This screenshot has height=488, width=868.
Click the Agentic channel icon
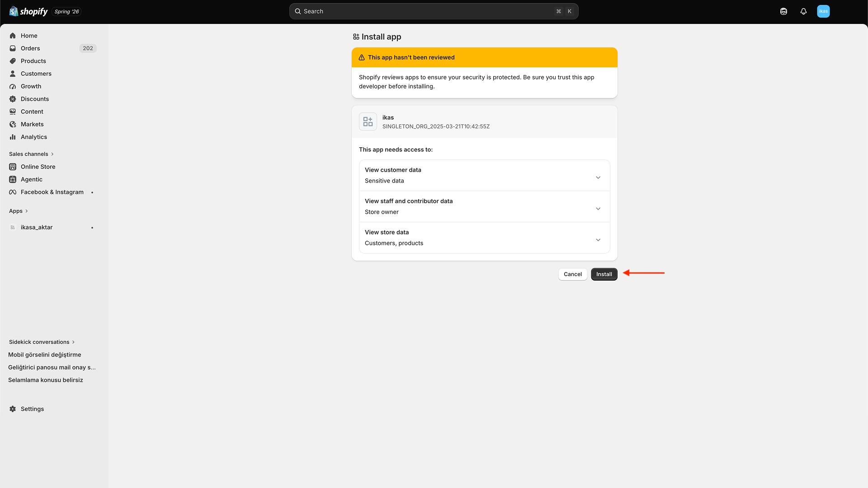tap(13, 179)
